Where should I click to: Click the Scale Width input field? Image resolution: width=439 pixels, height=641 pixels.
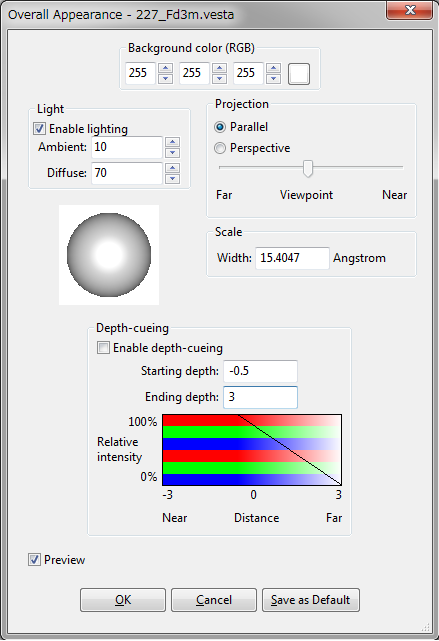[292, 258]
